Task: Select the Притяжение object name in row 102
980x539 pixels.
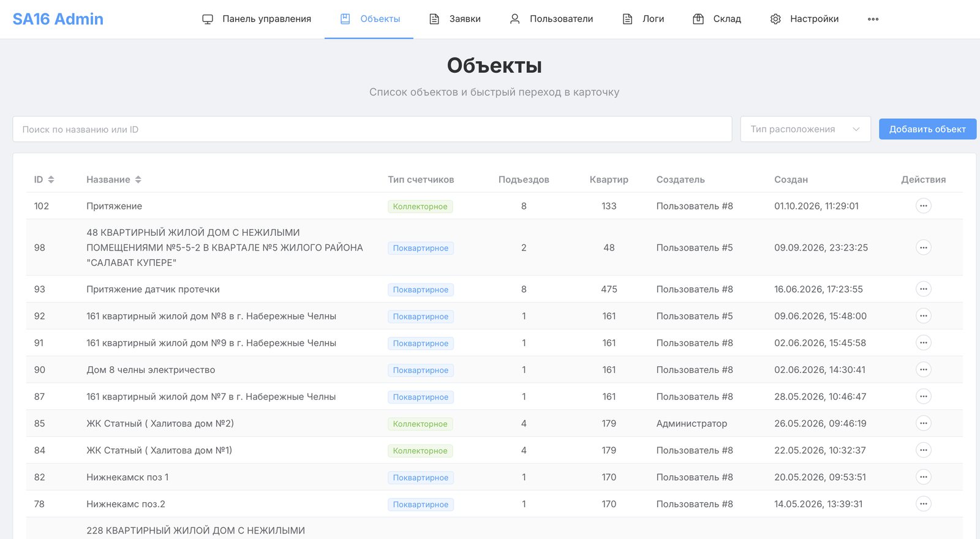Action: [114, 206]
